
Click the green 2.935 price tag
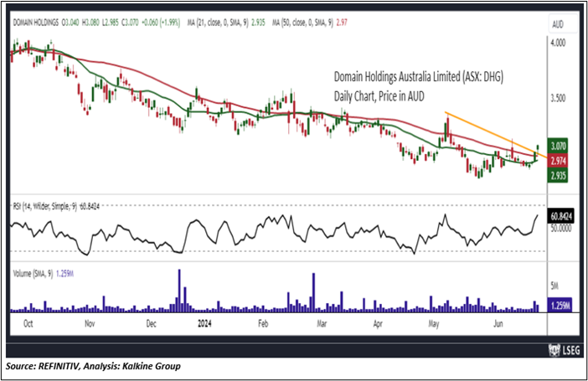tap(558, 175)
